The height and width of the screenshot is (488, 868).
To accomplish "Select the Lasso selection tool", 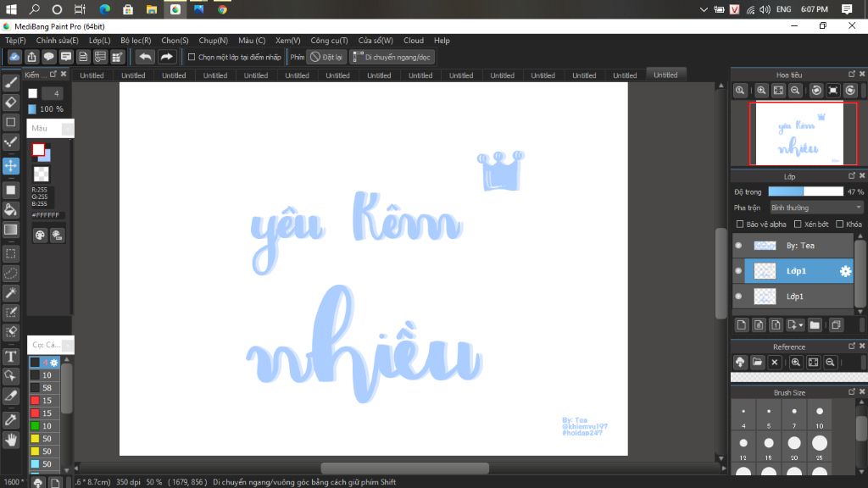I will [10, 274].
